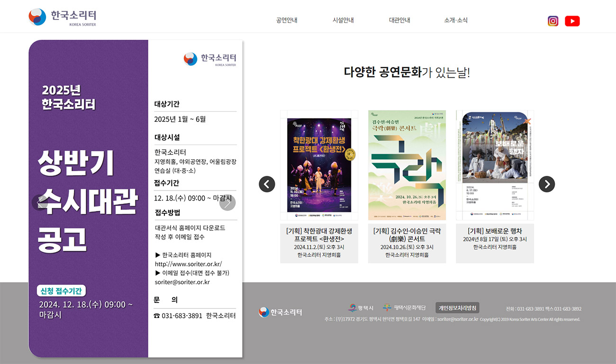Open the Instagram icon link
Screen dimensions: 616x364
[553, 21]
